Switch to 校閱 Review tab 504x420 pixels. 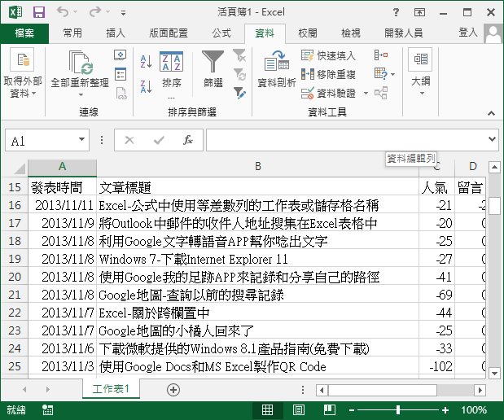click(308, 33)
